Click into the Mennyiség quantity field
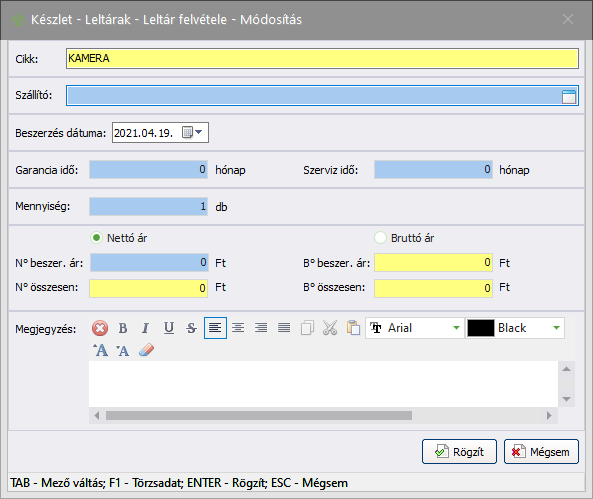 (x=148, y=207)
